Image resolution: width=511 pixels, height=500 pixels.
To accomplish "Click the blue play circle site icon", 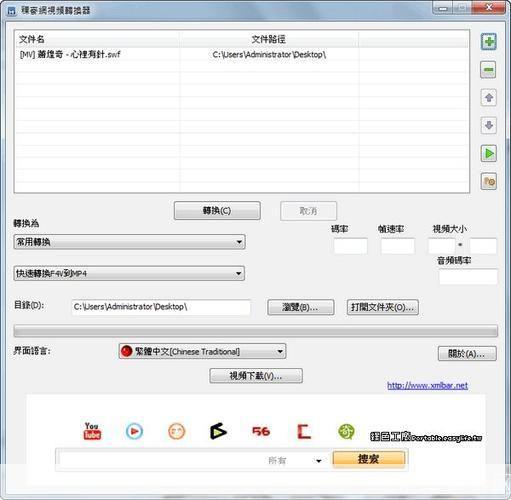I will click(x=134, y=431).
